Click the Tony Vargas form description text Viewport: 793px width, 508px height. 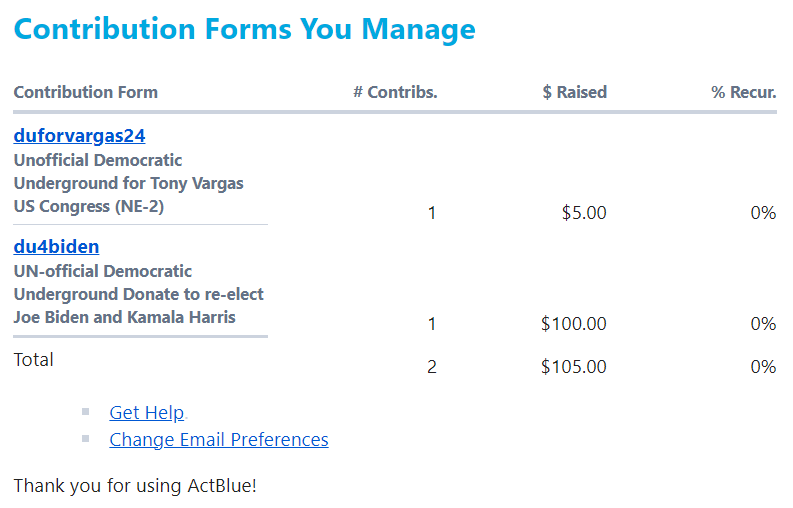point(128,183)
